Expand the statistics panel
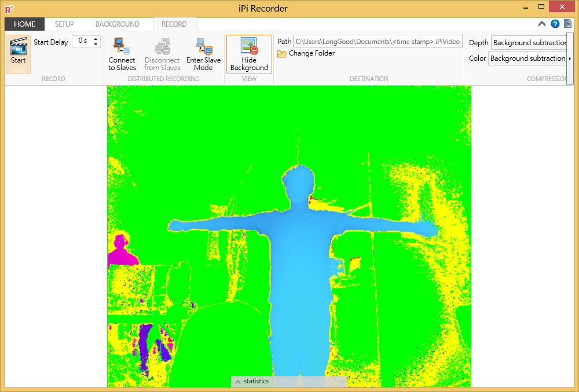The width and height of the screenshot is (579, 392). (238, 382)
